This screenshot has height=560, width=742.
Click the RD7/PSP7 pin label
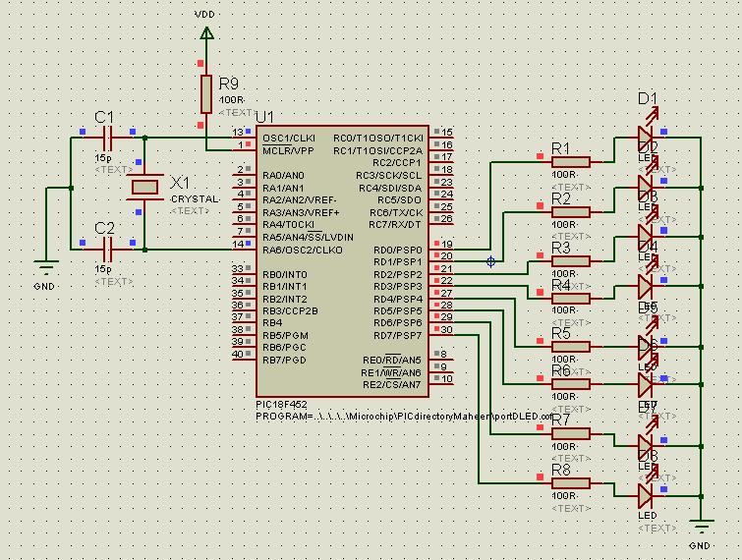pos(397,335)
